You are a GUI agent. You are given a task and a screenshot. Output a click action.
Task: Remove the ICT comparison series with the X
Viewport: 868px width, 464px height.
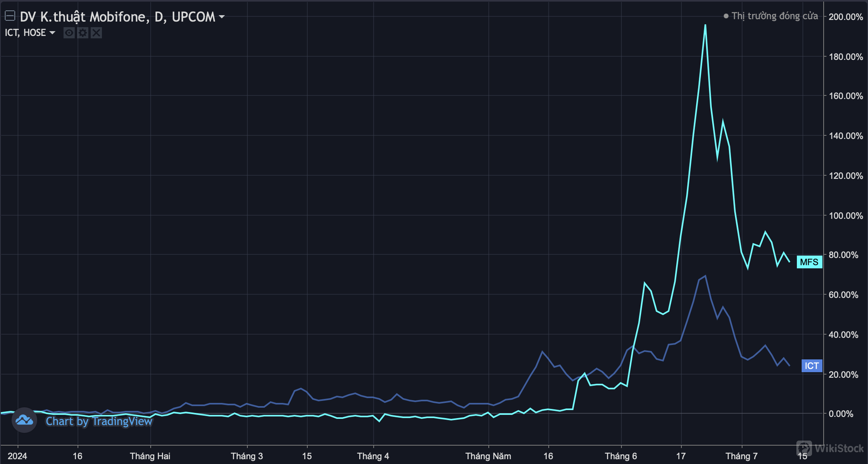tap(96, 33)
